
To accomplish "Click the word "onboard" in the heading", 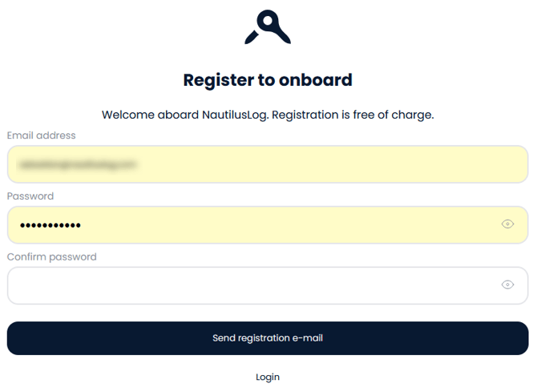I will (315, 80).
